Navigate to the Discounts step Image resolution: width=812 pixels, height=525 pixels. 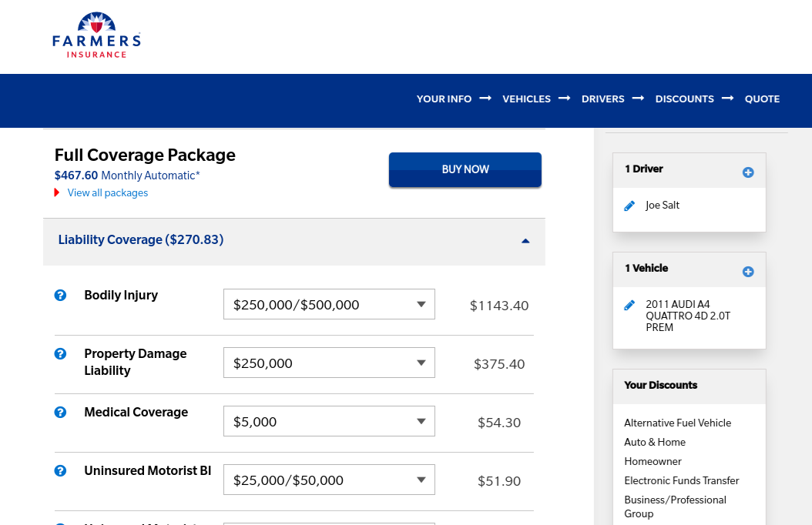coord(684,99)
